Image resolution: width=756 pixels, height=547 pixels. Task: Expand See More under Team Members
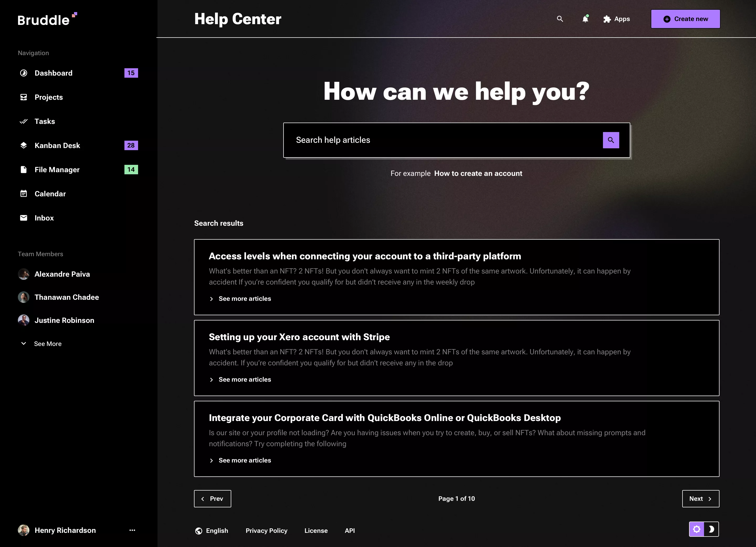48,343
